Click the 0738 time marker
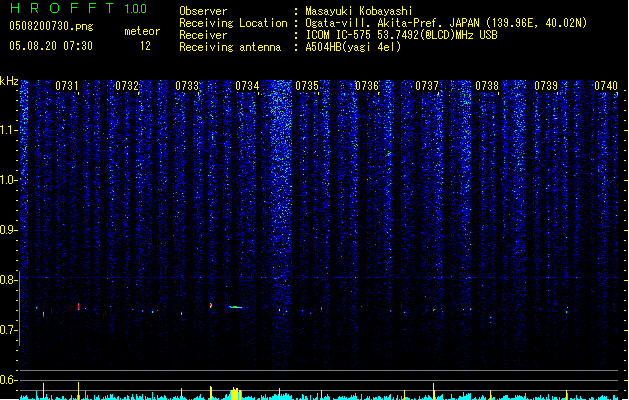 (x=487, y=85)
